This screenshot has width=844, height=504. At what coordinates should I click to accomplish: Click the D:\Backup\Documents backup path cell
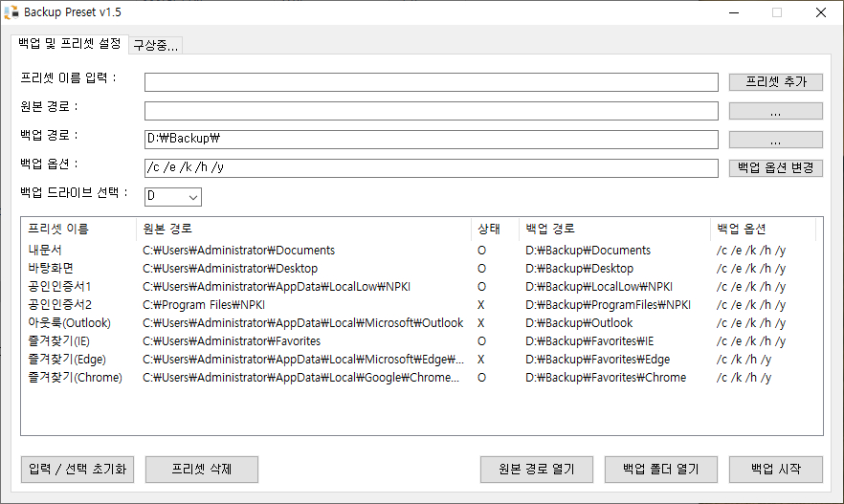coord(588,251)
